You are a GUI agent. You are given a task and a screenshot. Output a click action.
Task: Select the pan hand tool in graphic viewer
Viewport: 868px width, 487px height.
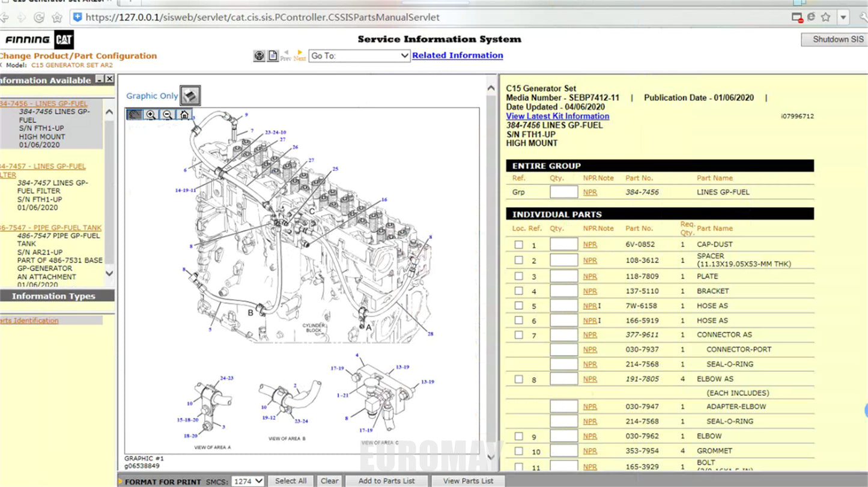click(135, 115)
